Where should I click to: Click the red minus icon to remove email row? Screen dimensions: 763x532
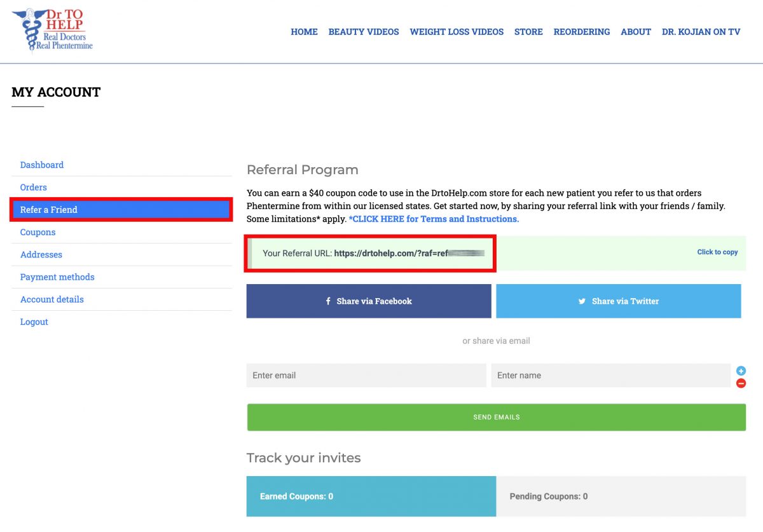(x=741, y=383)
